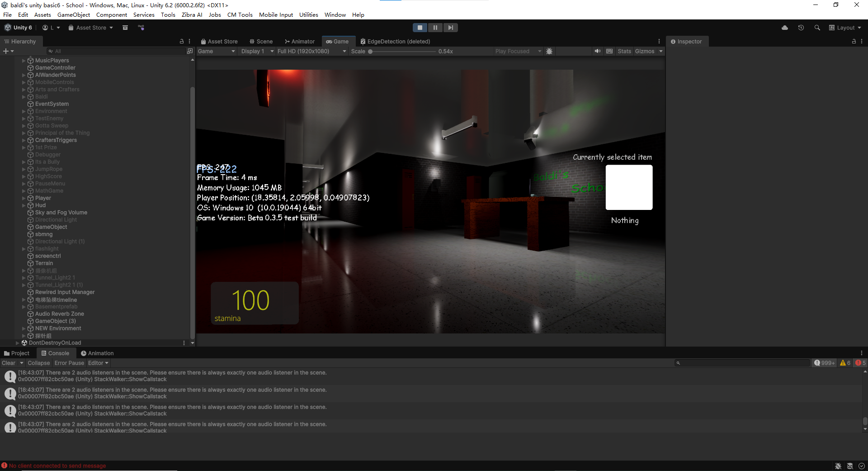Viewport: 868px width, 471px height.
Task: Toggle Collapse in the Console
Action: pyautogui.click(x=38, y=363)
